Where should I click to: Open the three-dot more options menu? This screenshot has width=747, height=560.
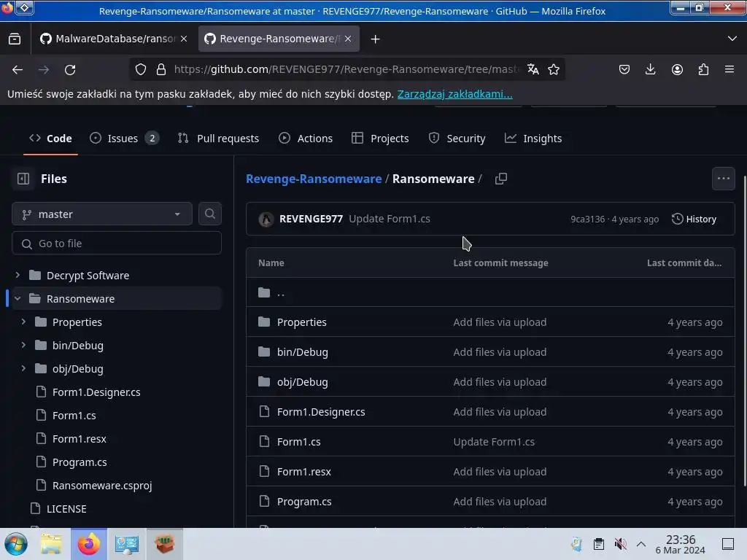(723, 179)
